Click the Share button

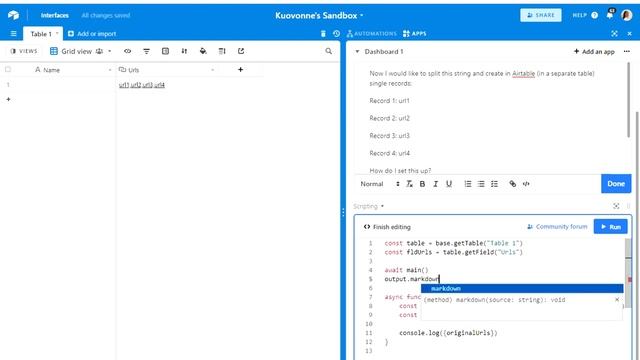point(541,15)
